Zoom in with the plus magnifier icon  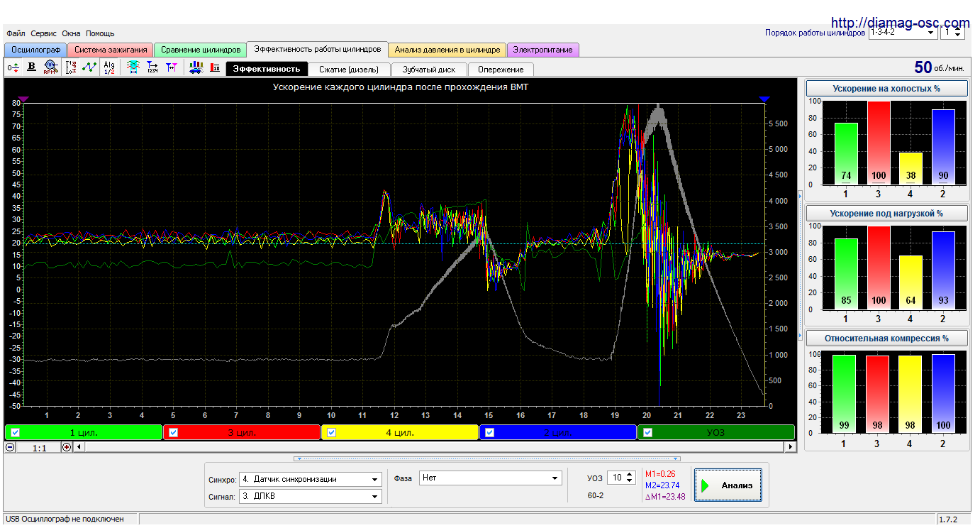point(67,447)
